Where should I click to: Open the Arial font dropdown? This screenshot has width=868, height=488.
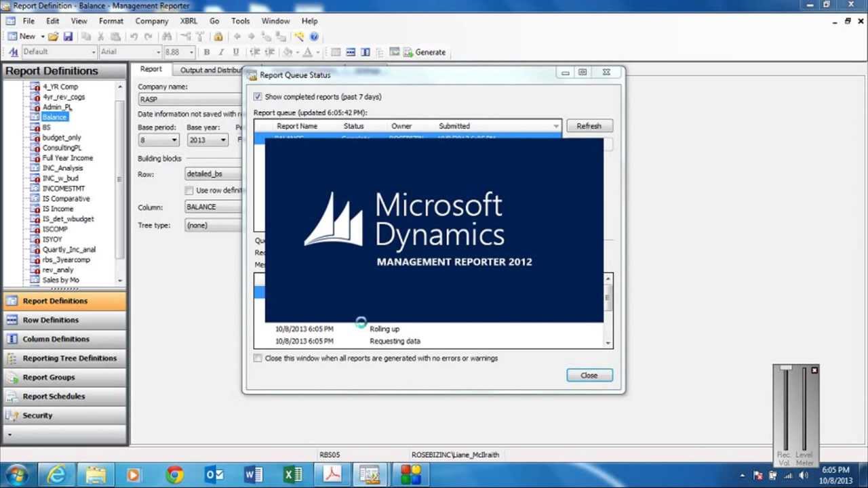[158, 52]
